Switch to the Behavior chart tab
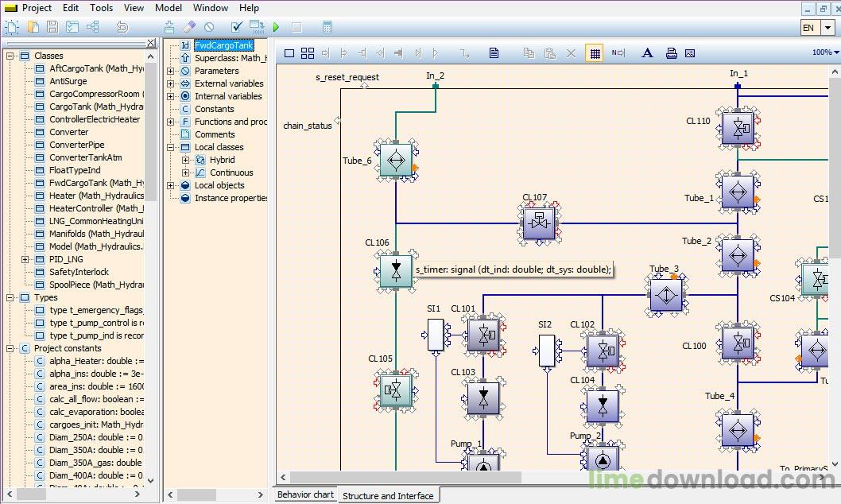 [305, 494]
